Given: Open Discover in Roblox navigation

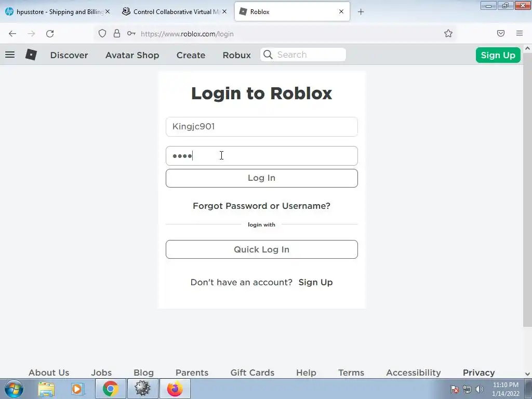Looking at the screenshot, I should [x=69, y=55].
